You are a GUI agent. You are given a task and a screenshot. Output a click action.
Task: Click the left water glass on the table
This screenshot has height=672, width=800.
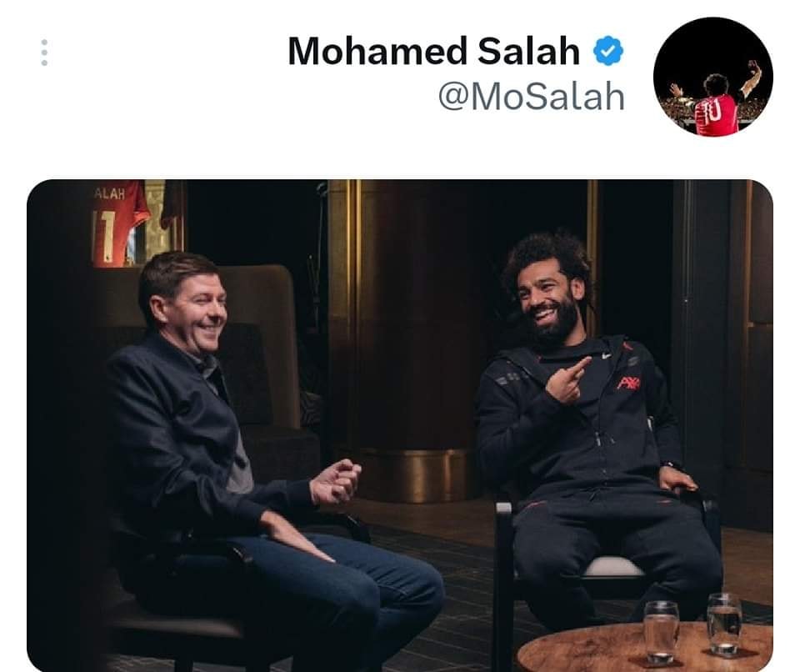[661, 632]
